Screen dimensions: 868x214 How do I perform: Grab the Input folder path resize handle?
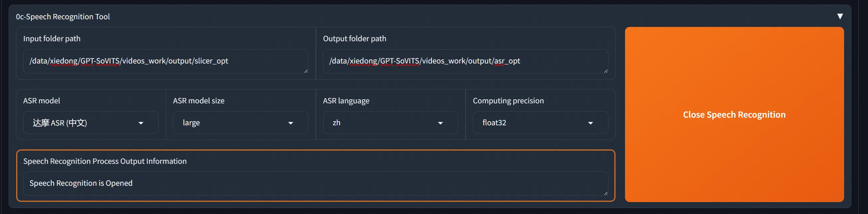click(306, 71)
